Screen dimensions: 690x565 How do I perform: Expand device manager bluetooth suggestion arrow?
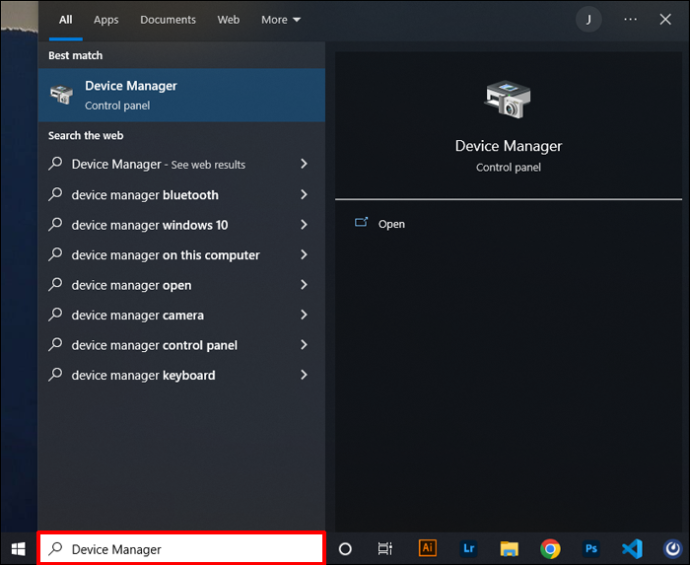tap(304, 194)
